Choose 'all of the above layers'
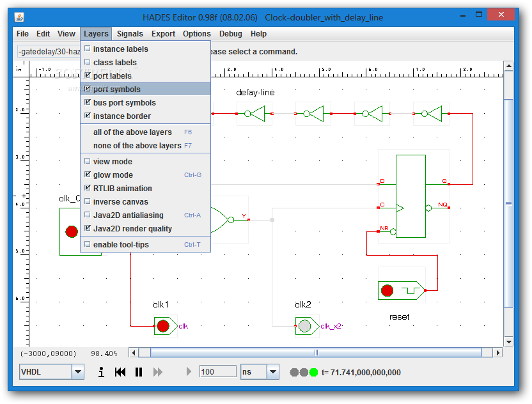Viewport: 532px width, 404px height. [146, 132]
